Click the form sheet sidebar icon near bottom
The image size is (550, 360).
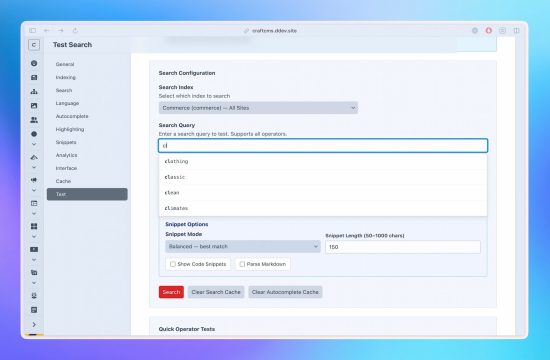pyautogui.click(x=34, y=310)
